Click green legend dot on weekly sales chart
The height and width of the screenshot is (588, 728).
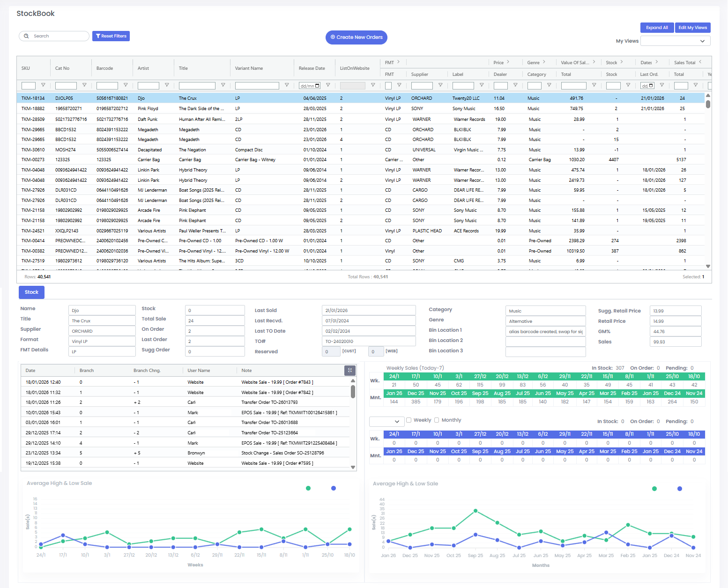pos(308,488)
